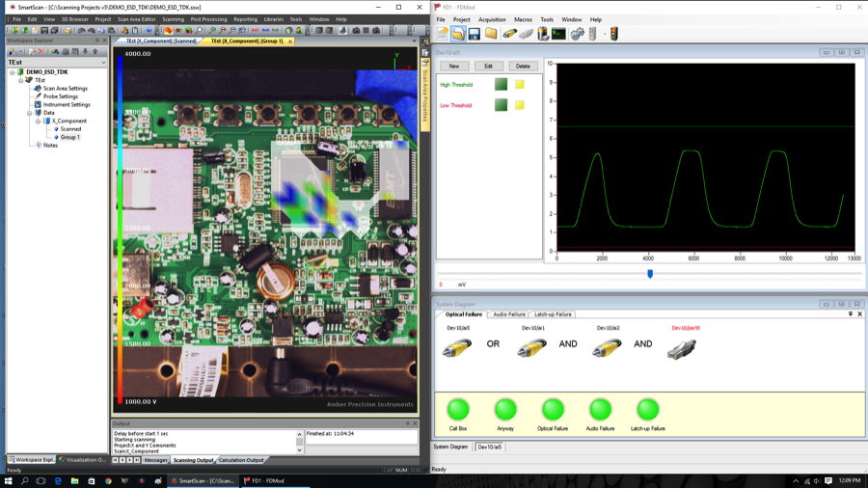Collapse the DEMO_ESD_TDK tree node
868x489 pixels.
(13, 72)
